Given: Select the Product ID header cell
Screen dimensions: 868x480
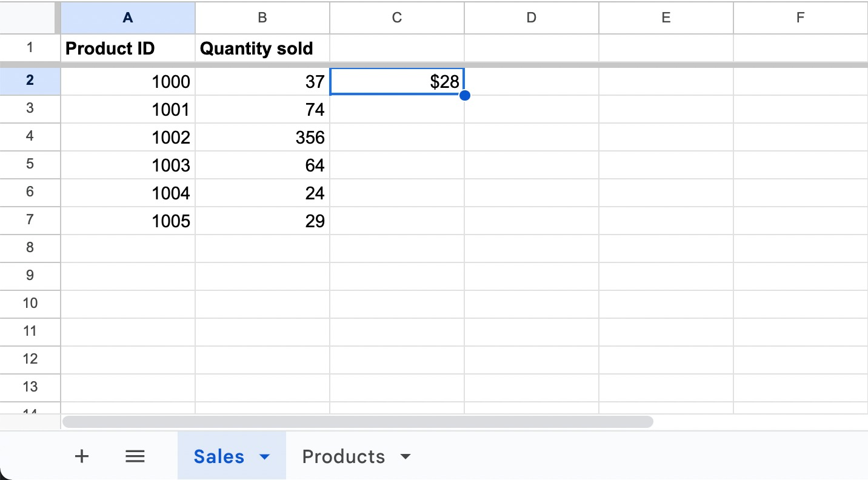Looking at the screenshot, I should 127,48.
